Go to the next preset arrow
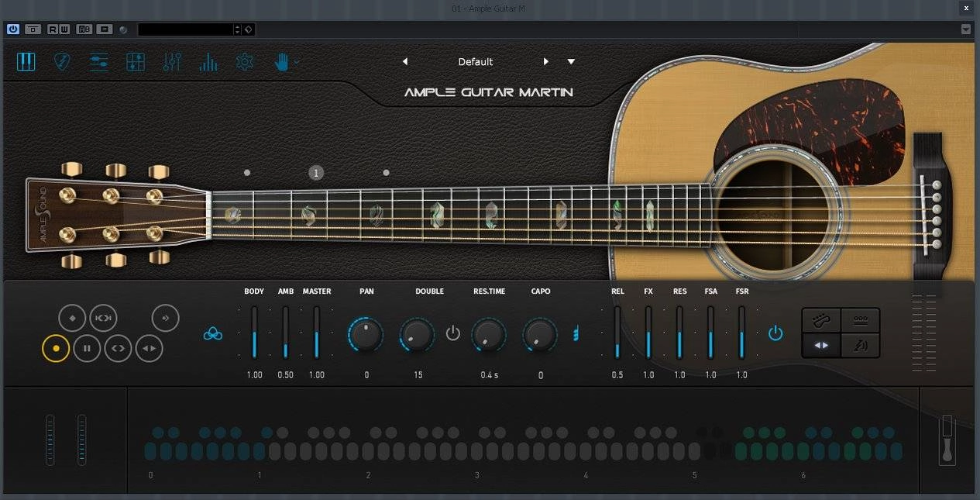 [546, 62]
